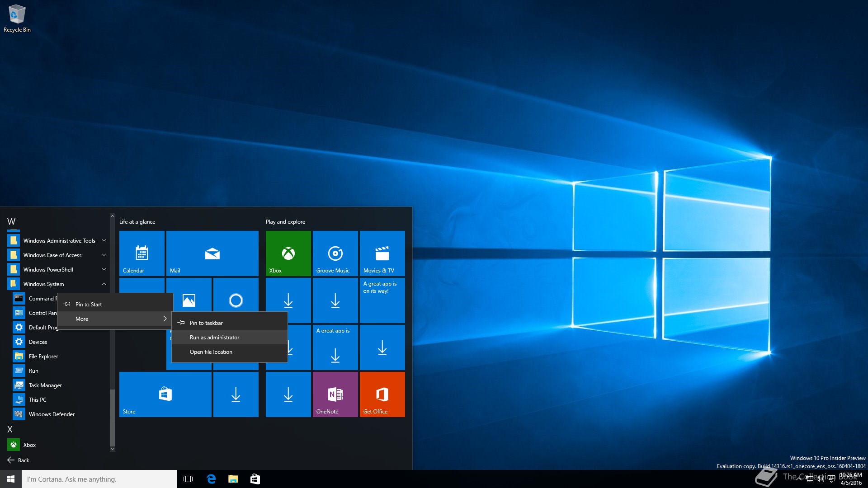Open the Get Office tile
The height and width of the screenshot is (488, 868).
click(x=382, y=394)
